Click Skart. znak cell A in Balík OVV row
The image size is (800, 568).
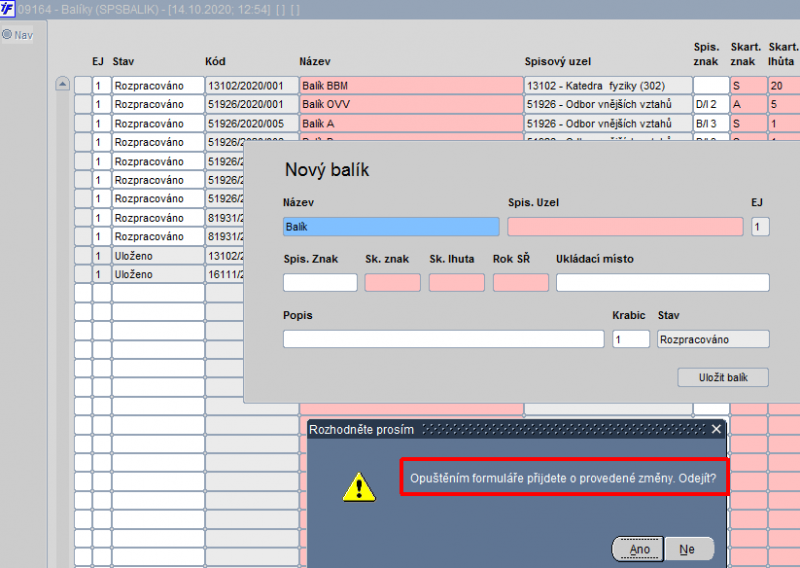coord(748,105)
